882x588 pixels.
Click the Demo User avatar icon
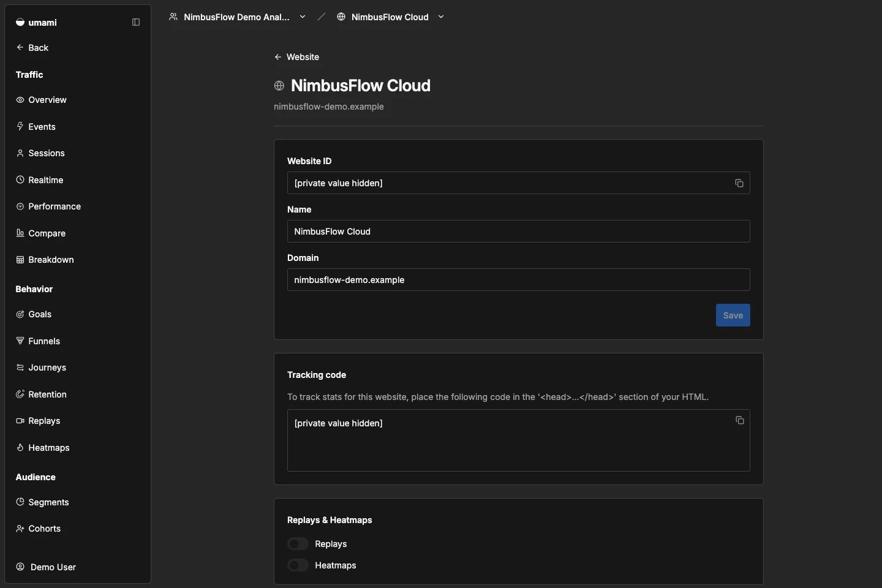click(x=20, y=567)
